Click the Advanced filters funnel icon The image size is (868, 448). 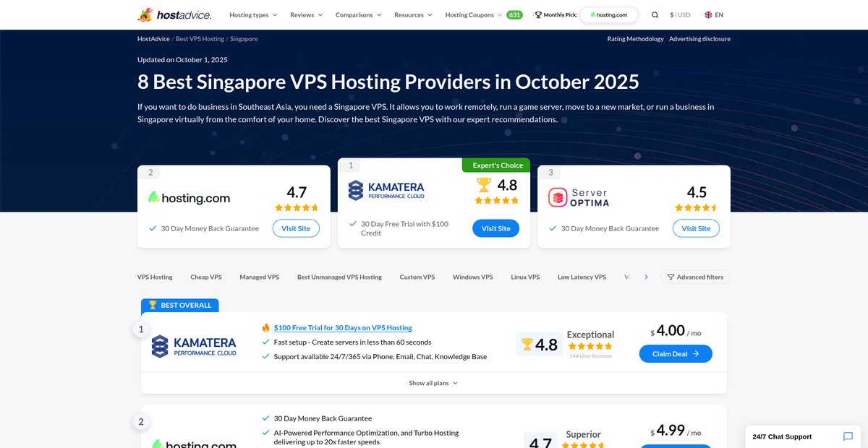[x=671, y=277]
